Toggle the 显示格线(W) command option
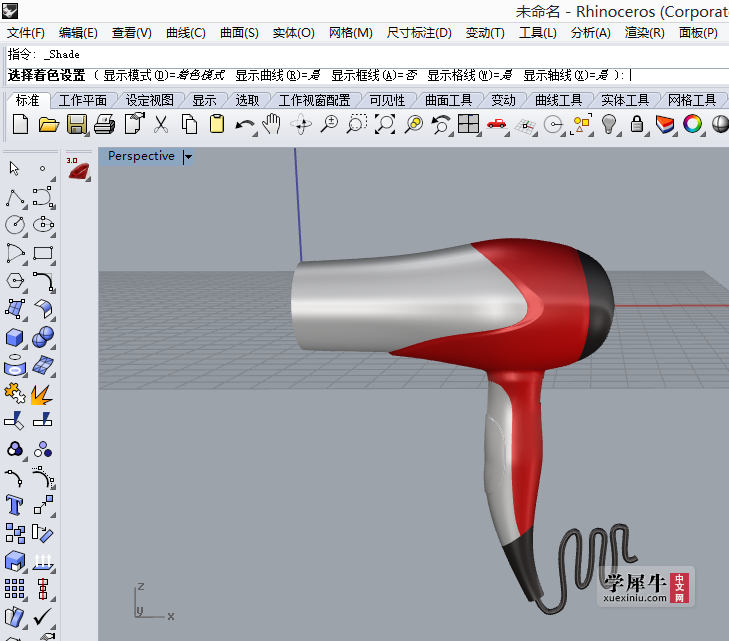Image resolution: width=729 pixels, height=641 pixels. pyautogui.click(x=470, y=75)
